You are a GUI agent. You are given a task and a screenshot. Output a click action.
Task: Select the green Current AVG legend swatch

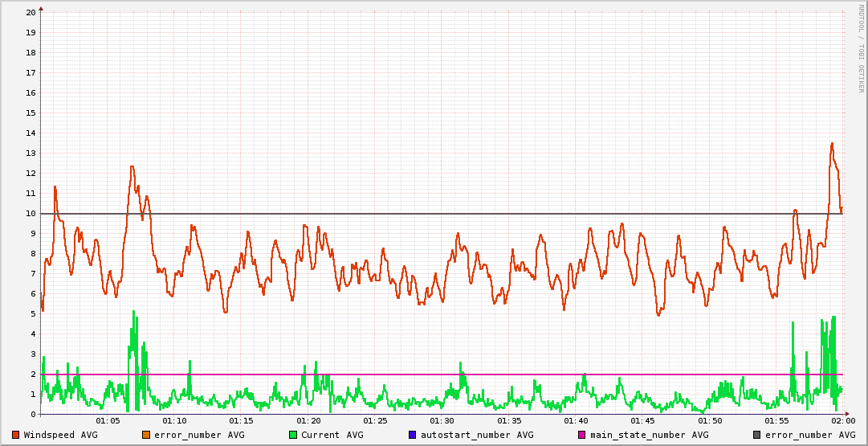click(x=293, y=435)
